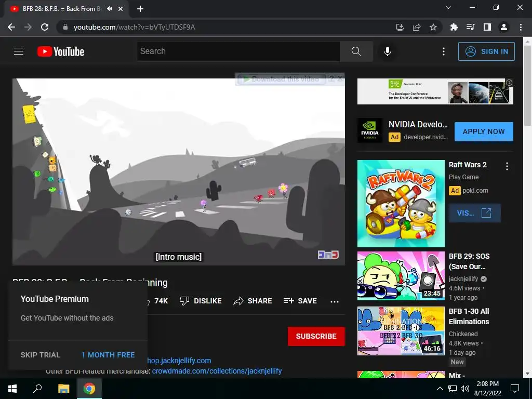Click the video player frame

[x=179, y=171]
